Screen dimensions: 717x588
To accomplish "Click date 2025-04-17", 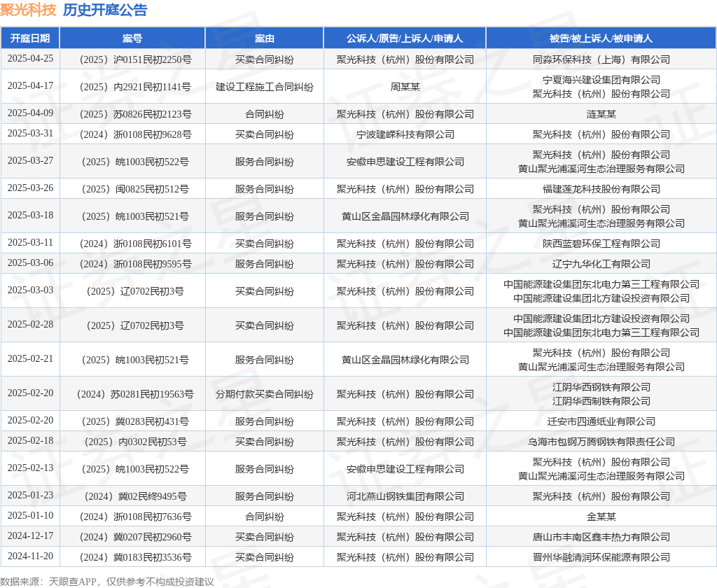I will click(30, 86).
